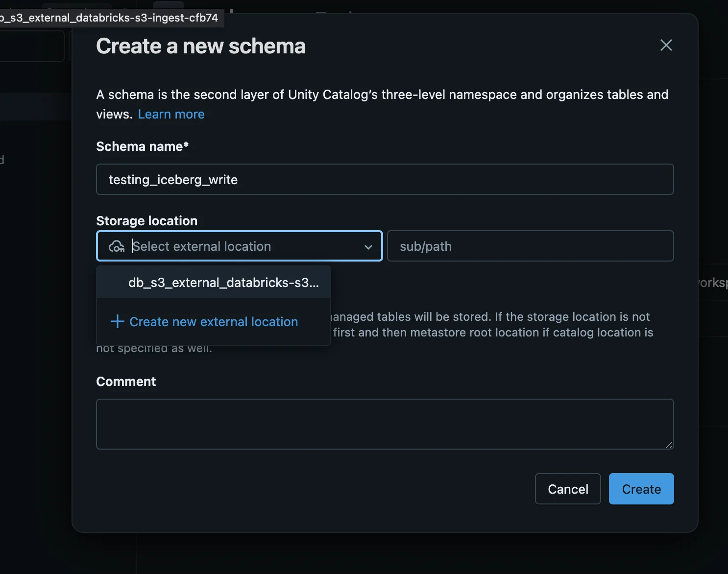Viewport: 728px width, 574px height.
Task: Click the sub/path input box
Action: [x=531, y=246]
